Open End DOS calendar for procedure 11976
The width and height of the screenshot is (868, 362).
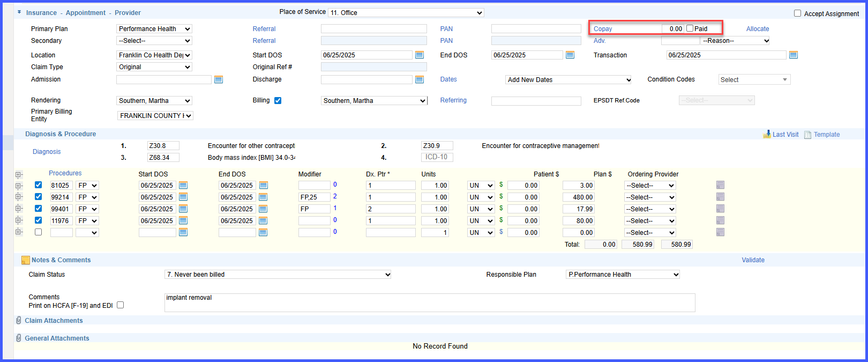(x=263, y=220)
